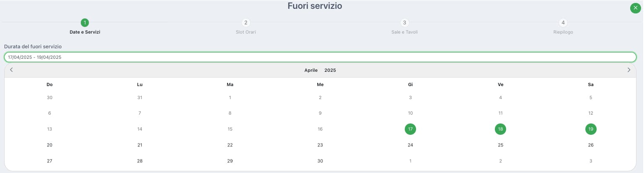This screenshot has width=644, height=173.
Task: Open the 2025 year selector
Action: point(330,71)
